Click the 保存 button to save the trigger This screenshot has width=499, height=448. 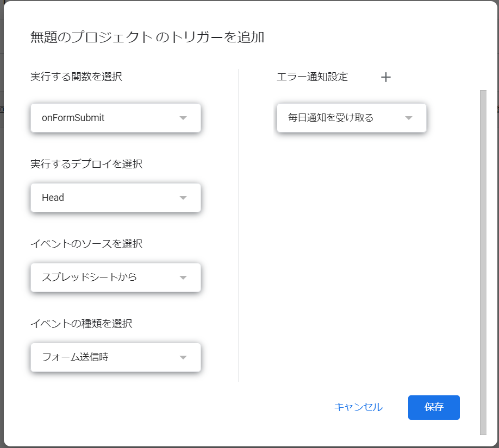click(434, 407)
